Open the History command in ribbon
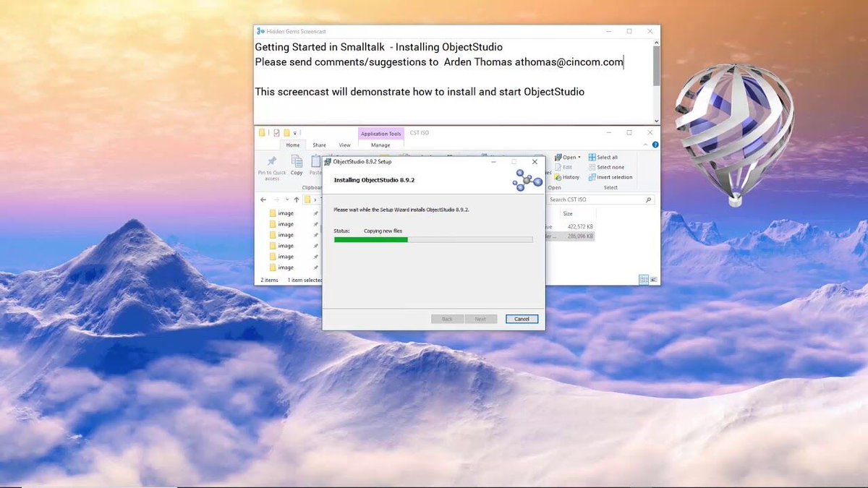Image resolution: width=868 pixels, height=488 pixels. click(566, 177)
